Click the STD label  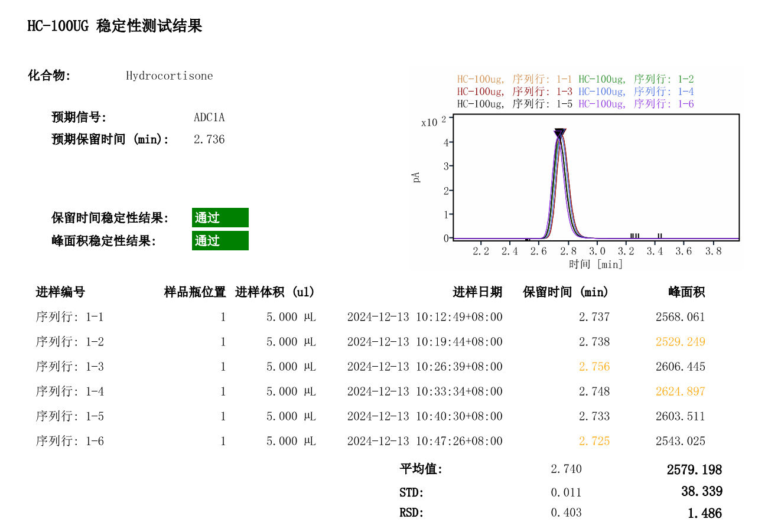pos(412,492)
